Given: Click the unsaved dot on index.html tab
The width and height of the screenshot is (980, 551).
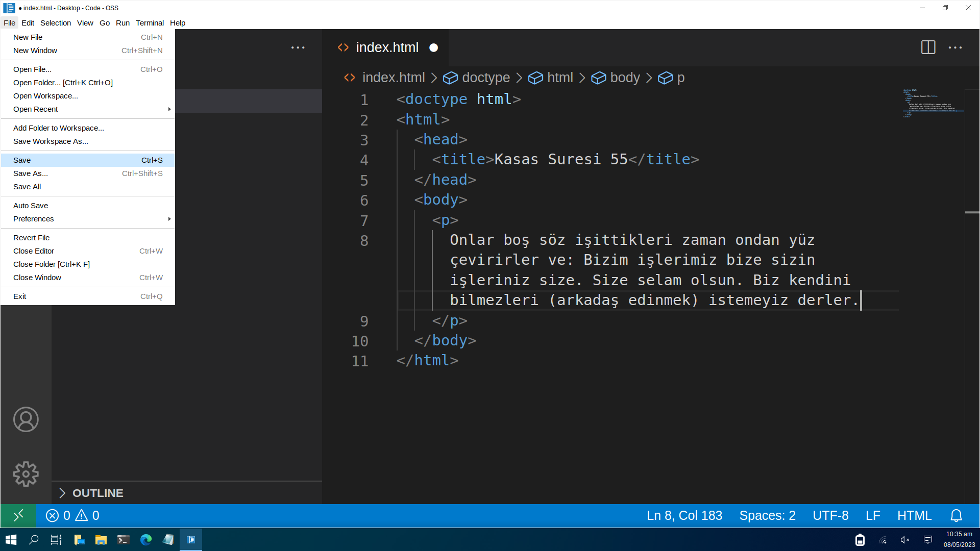Looking at the screenshot, I should click(x=433, y=47).
